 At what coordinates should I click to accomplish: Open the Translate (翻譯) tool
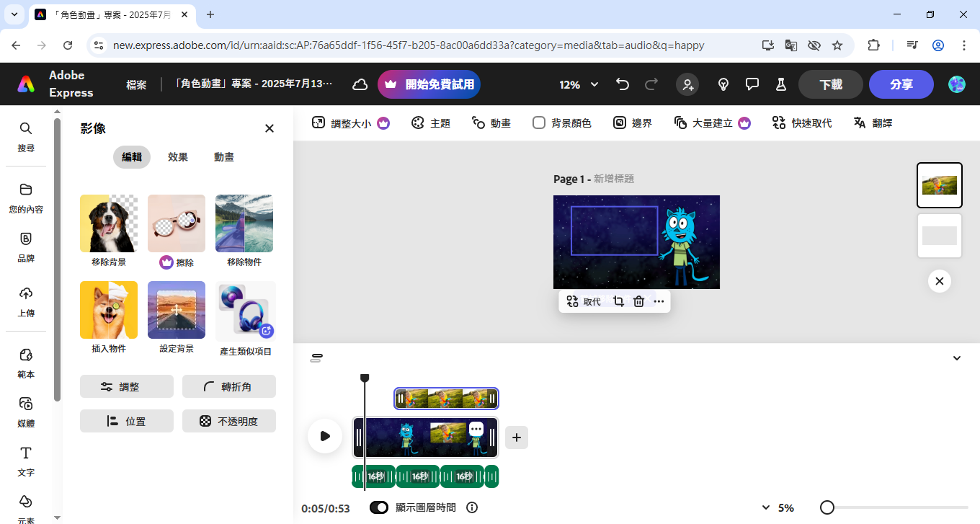[873, 123]
